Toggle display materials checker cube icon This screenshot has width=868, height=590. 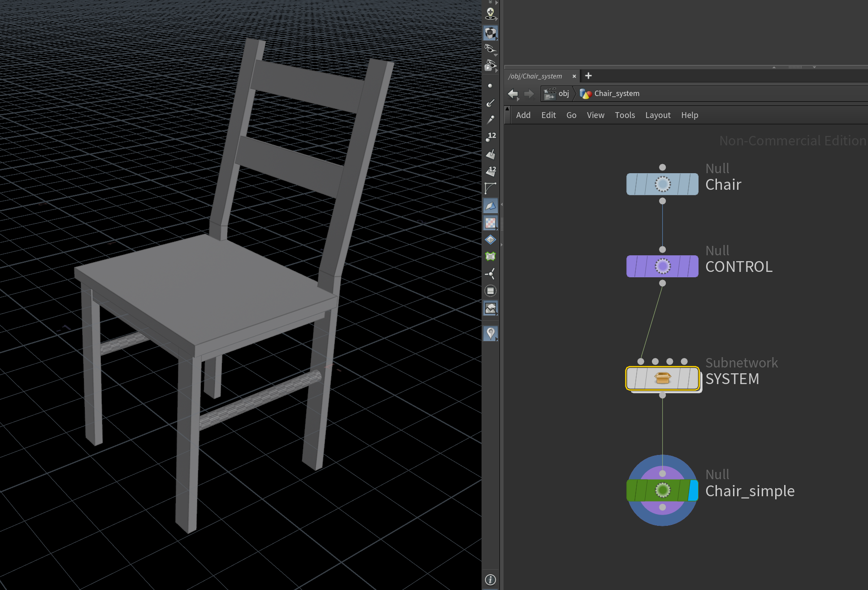tap(490, 33)
